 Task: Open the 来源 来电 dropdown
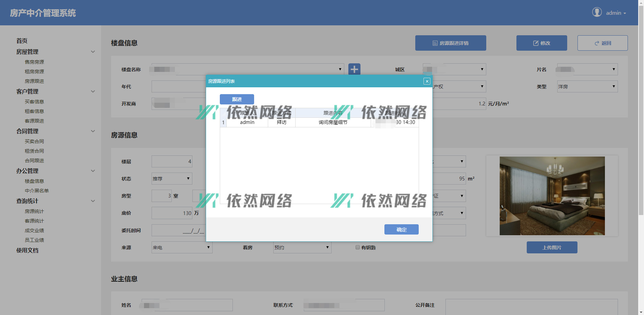[x=182, y=247]
